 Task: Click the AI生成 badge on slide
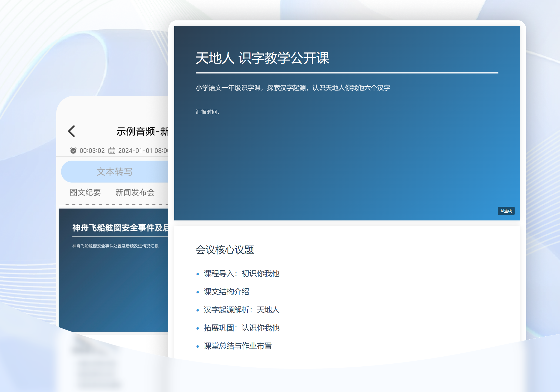point(506,211)
